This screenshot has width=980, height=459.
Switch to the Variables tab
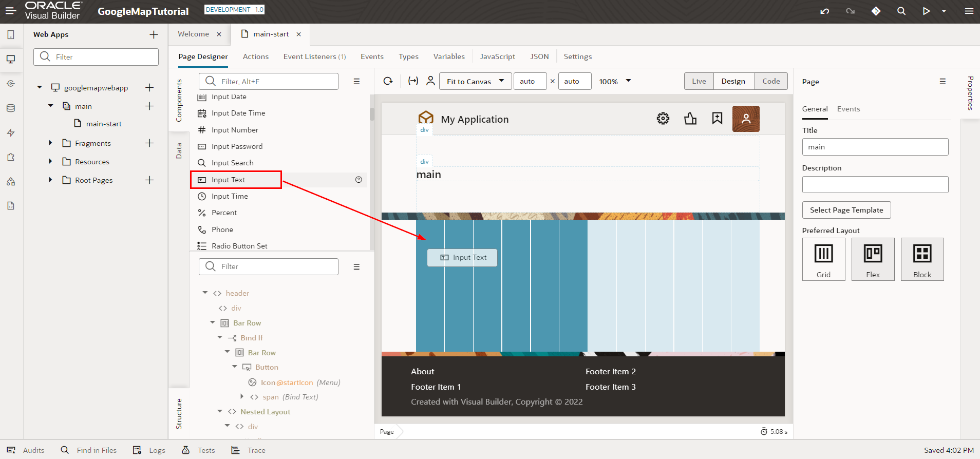click(448, 56)
